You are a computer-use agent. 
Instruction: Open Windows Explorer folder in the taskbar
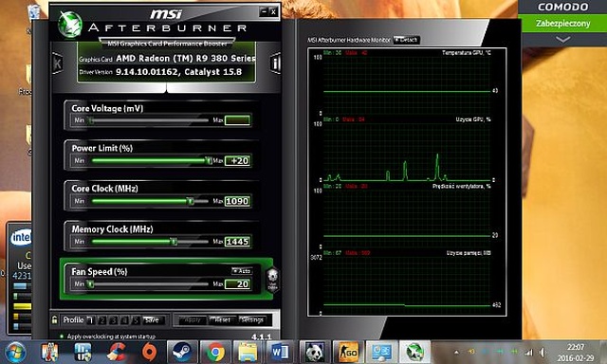pyautogui.click(x=248, y=353)
